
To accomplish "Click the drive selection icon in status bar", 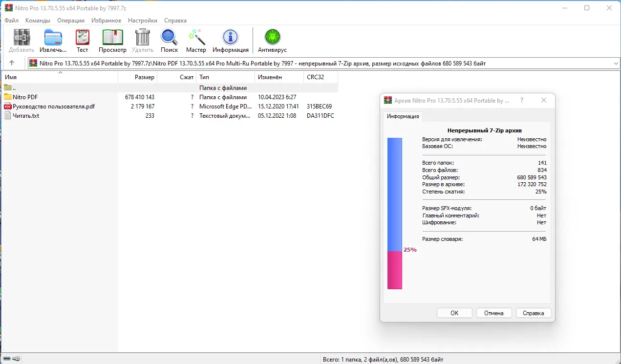I will pyautogui.click(x=7, y=358).
